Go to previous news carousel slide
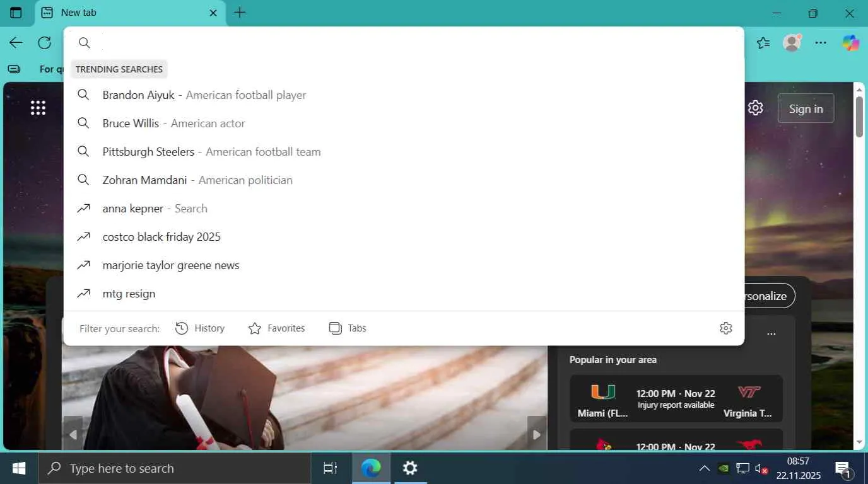868x484 pixels. [x=73, y=434]
